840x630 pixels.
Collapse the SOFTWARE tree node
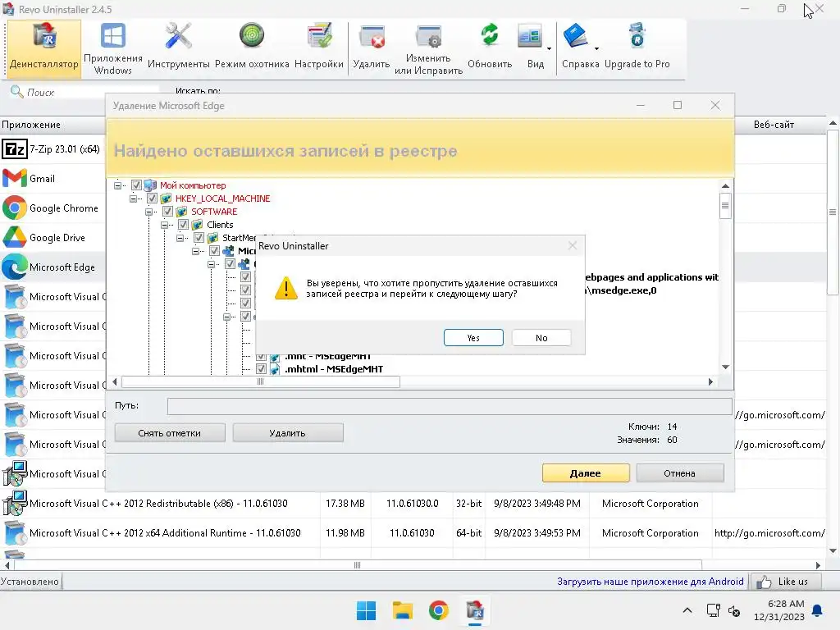[149, 212]
